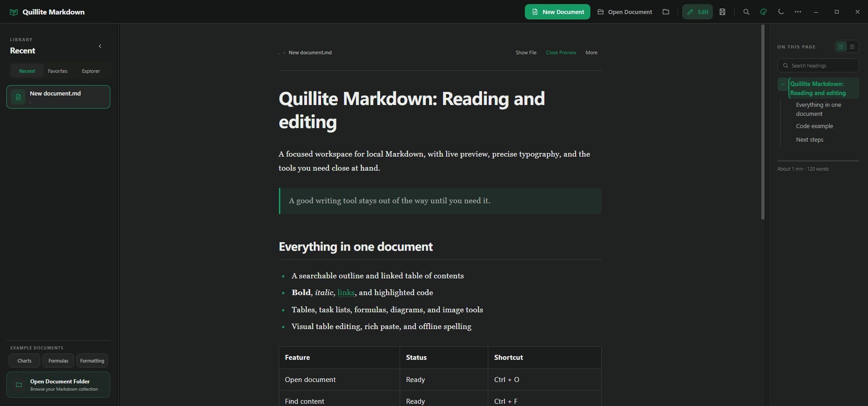Screen dimensions: 868x406
Task: Click the blockquote about a good writing tool
Action: [440, 201]
